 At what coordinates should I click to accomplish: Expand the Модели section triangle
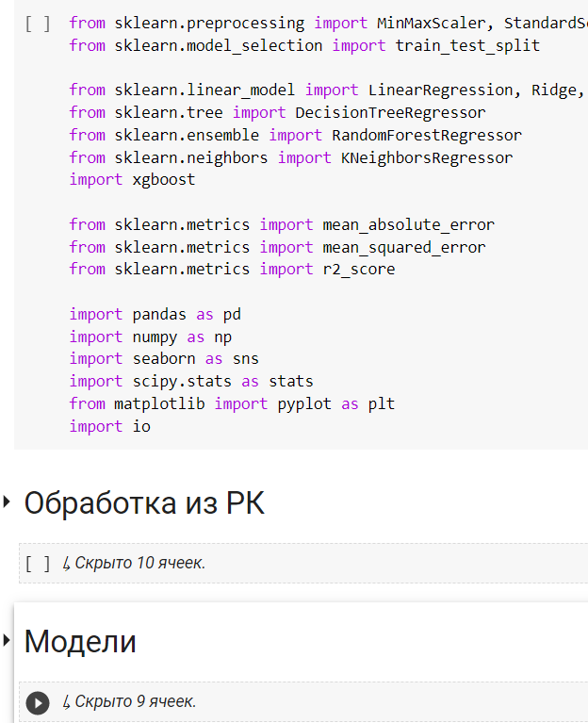point(8,641)
